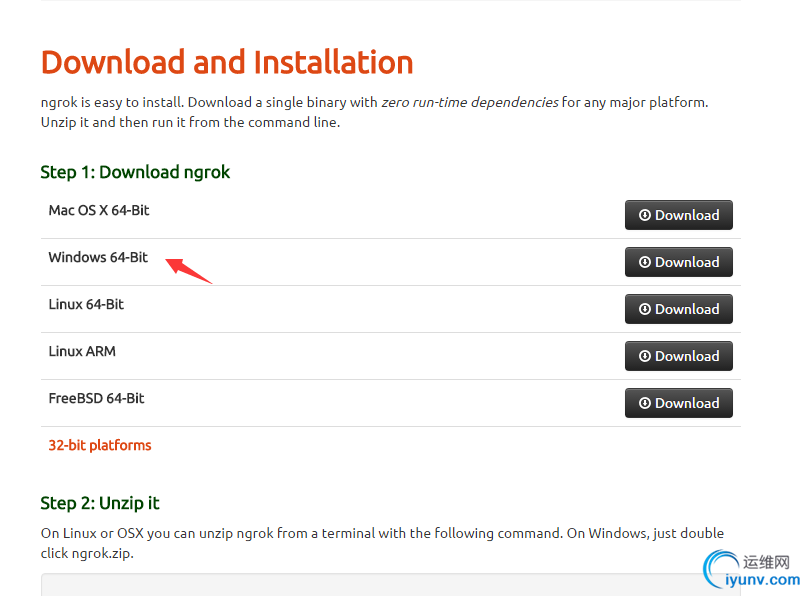Select the Windows 64-Bit label

[98, 257]
